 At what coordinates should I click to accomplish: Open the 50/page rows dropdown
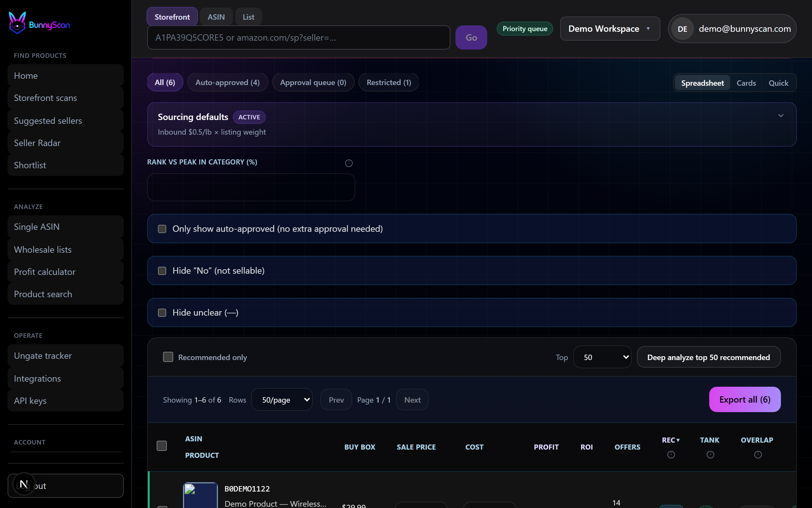coord(282,399)
